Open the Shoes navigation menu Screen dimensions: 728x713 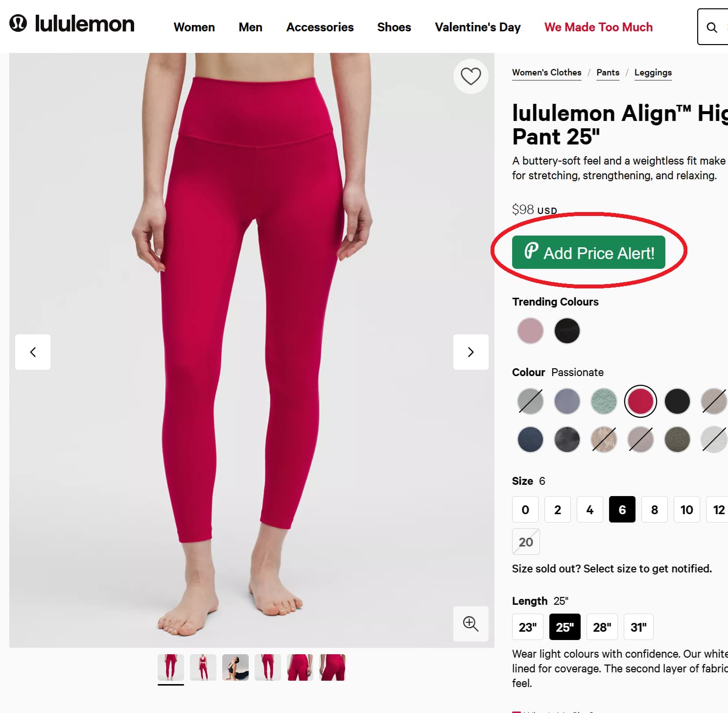point(394,27)
